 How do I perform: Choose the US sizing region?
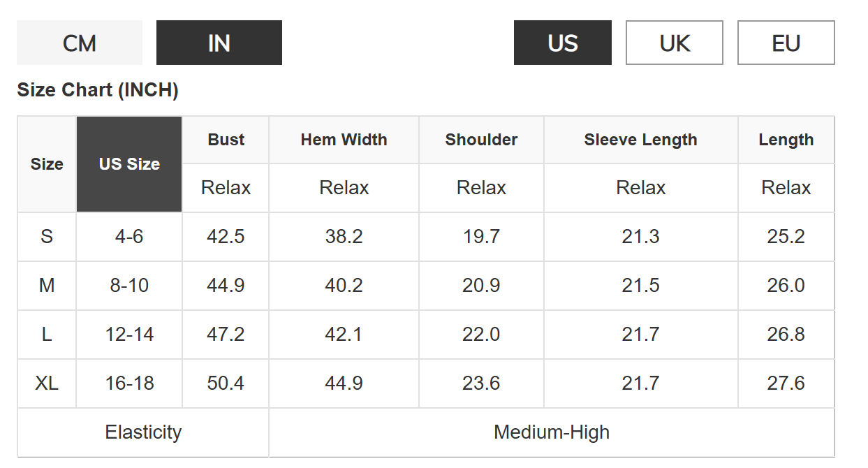click(x=563, y=43)
